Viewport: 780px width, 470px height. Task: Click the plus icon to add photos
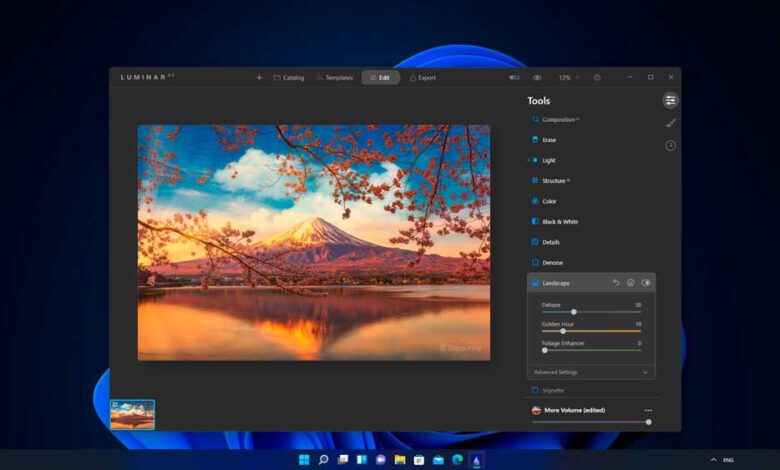259,77
